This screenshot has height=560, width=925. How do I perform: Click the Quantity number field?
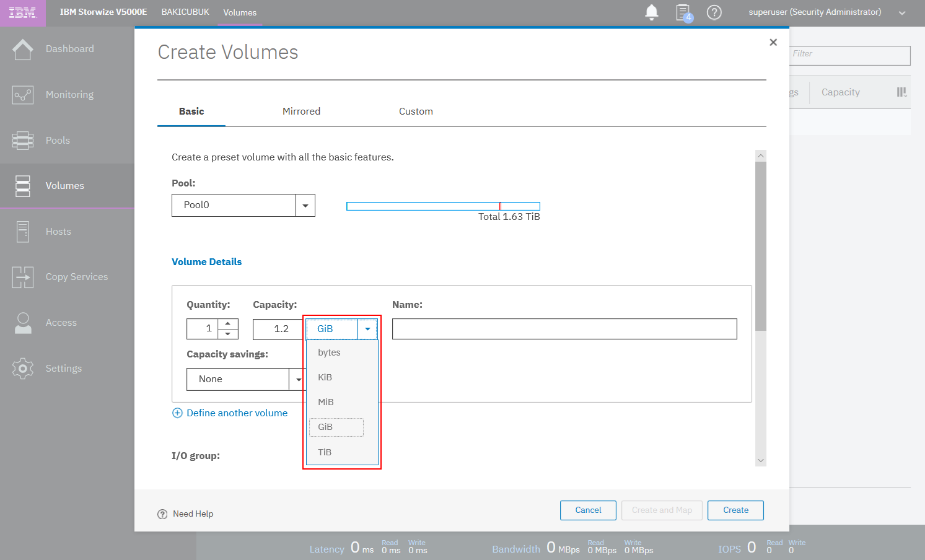pyautogui.click(x=203, y=329)
